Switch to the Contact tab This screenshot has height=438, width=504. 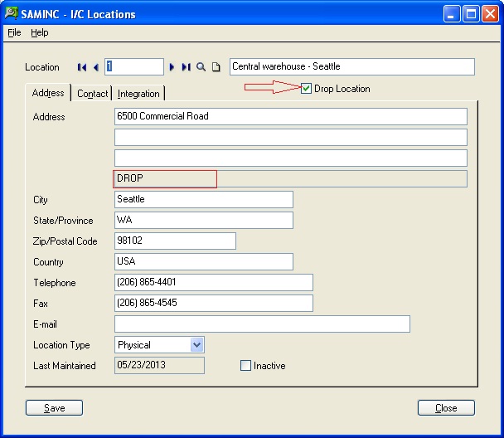pyautogui.click(x=92, y=94)
